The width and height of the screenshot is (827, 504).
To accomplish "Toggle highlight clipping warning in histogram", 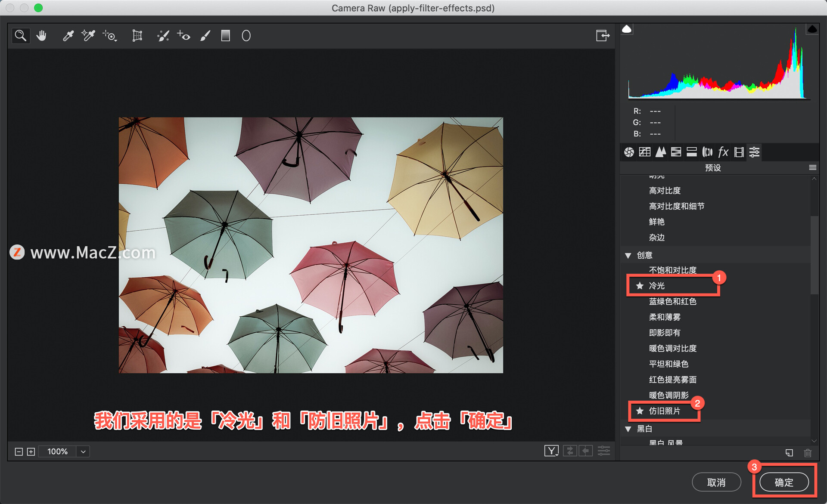I will tap(812, 29).
